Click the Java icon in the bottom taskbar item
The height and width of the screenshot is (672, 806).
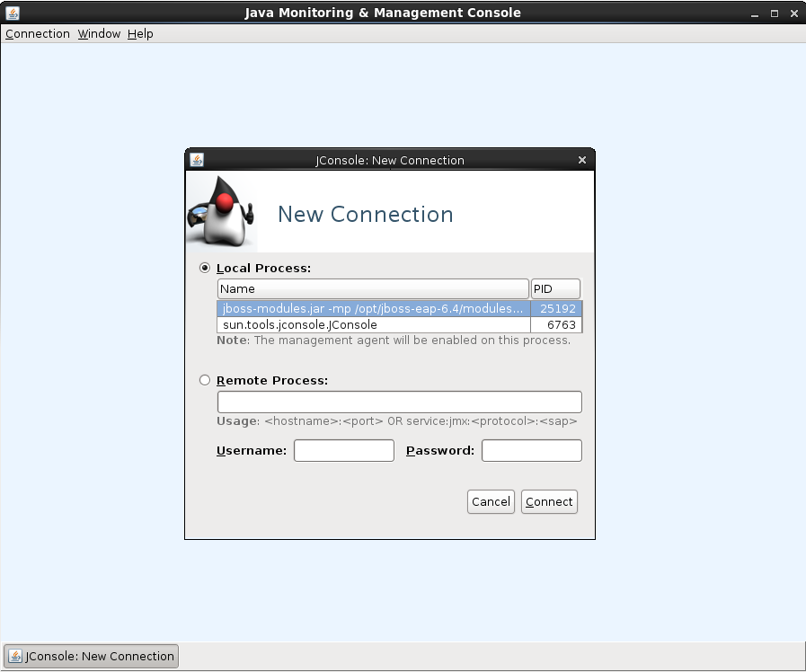point(15,656)
